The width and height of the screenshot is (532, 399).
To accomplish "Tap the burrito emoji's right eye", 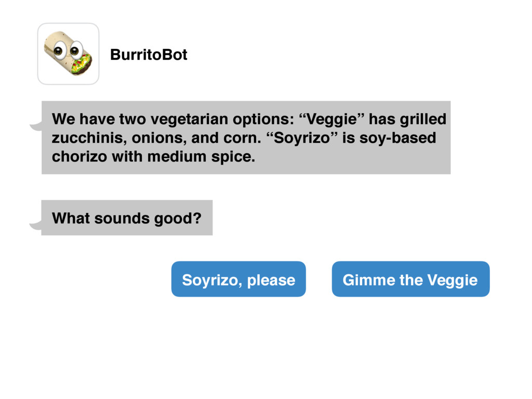I will [x=76, y=50].
